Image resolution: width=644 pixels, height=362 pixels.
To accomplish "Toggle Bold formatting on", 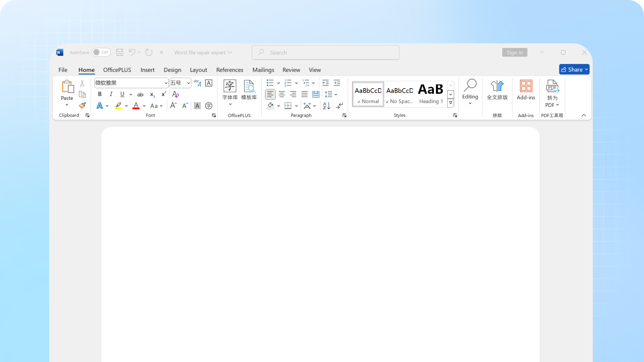I will point(100,94).
